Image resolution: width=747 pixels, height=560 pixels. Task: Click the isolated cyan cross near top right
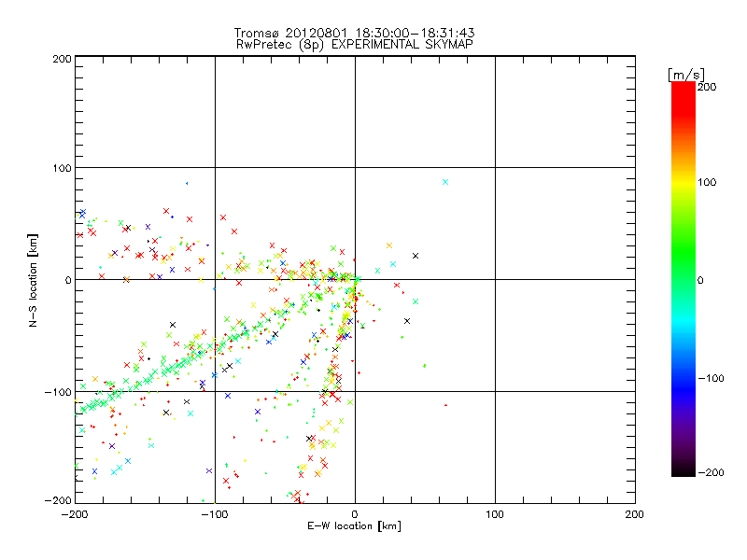point(445,182)
